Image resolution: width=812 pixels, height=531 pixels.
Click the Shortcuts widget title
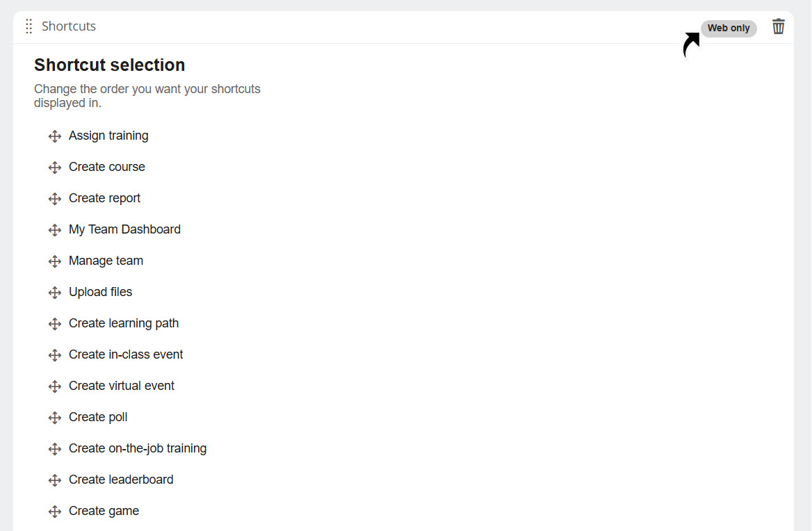click(x=69, y=26)
